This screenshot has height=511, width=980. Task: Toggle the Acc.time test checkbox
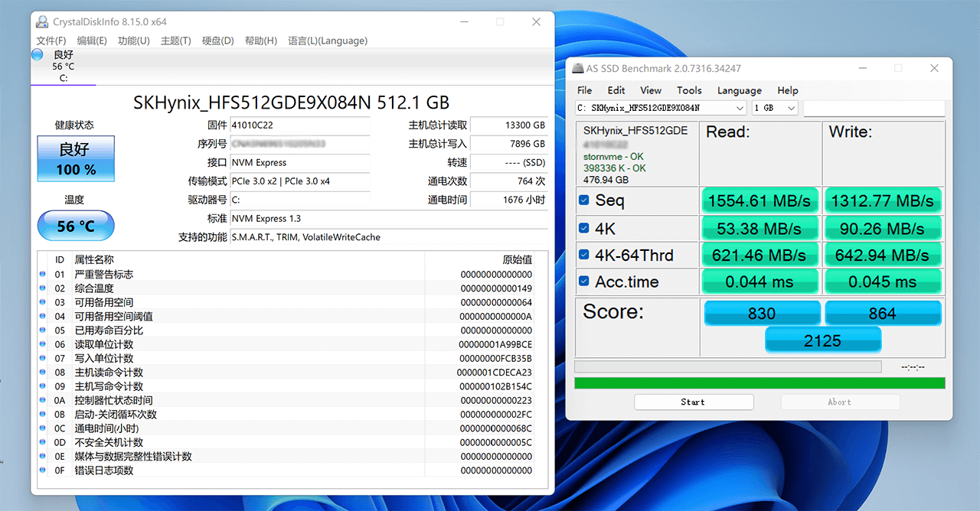coord(584,282)
